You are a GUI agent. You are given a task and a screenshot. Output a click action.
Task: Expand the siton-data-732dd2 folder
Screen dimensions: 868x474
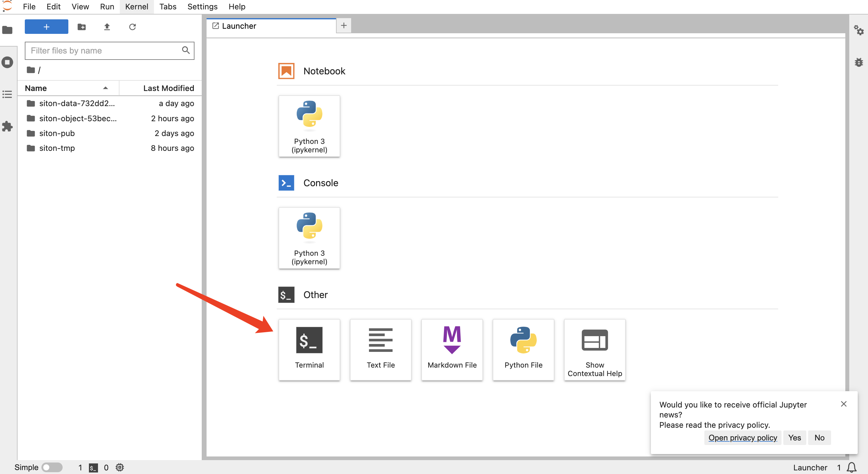77,103
